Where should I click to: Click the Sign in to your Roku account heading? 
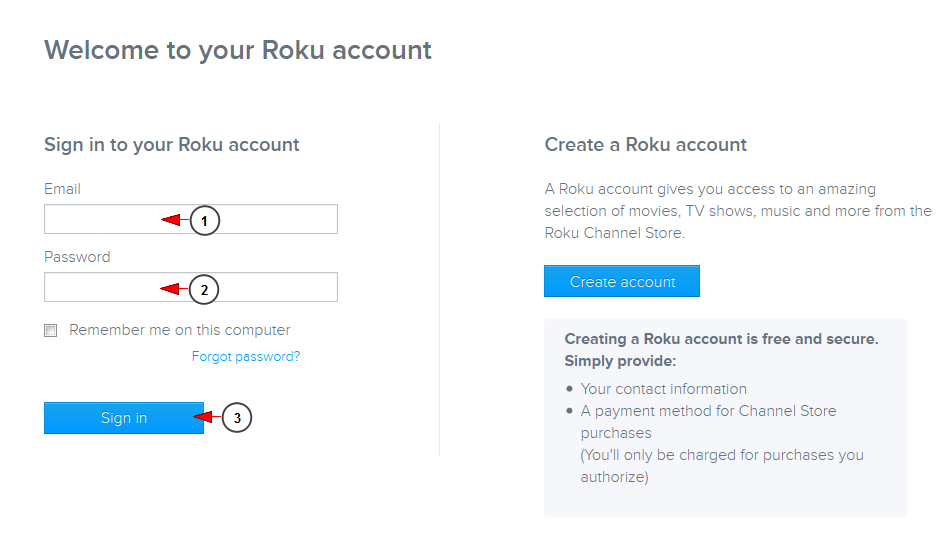(x=172, y=145)
